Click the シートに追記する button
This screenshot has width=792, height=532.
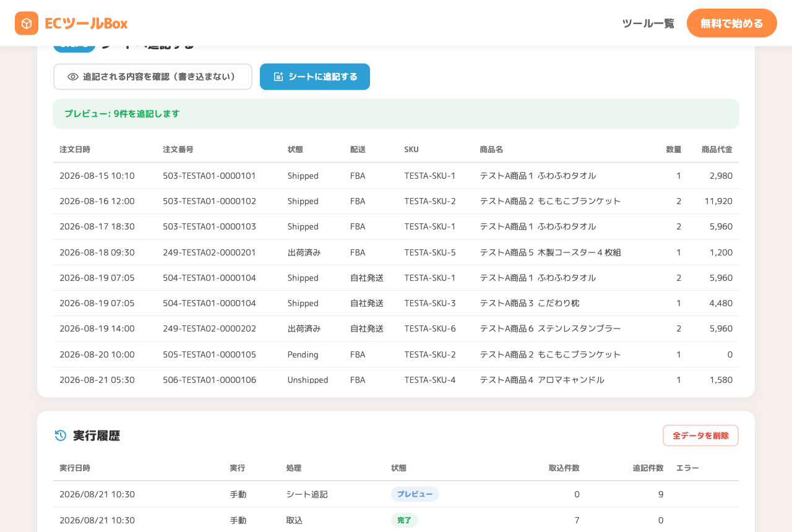tap(315, 77)
